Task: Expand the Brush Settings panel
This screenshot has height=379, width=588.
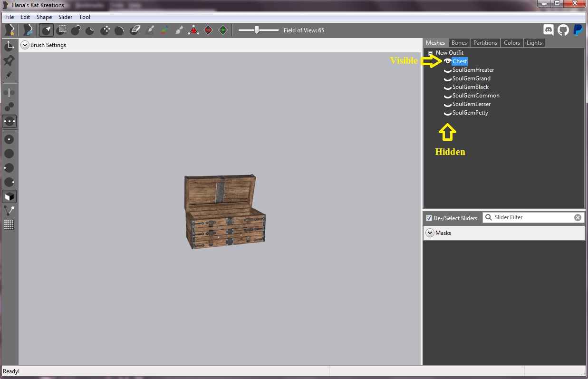Action: (25, 45)
